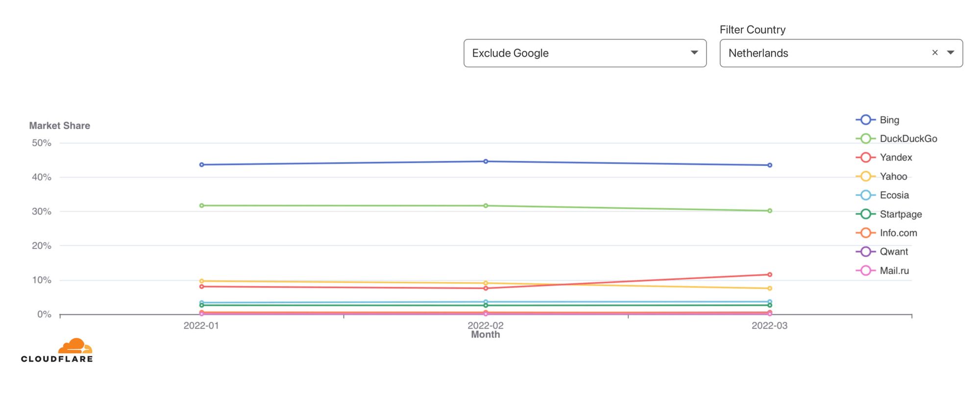Click the Startpage legend marker icon

[x=866, y=214]
